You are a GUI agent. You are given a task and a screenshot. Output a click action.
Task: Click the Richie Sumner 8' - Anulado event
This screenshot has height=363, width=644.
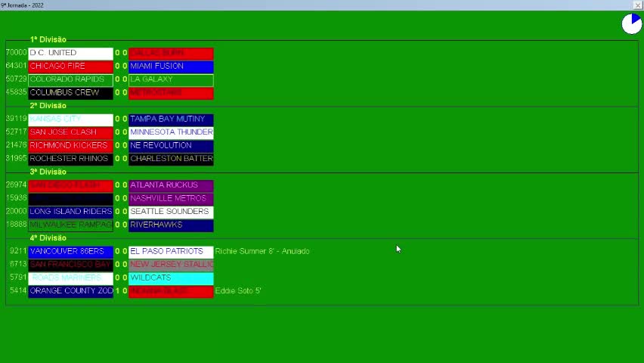pos(262,251)
